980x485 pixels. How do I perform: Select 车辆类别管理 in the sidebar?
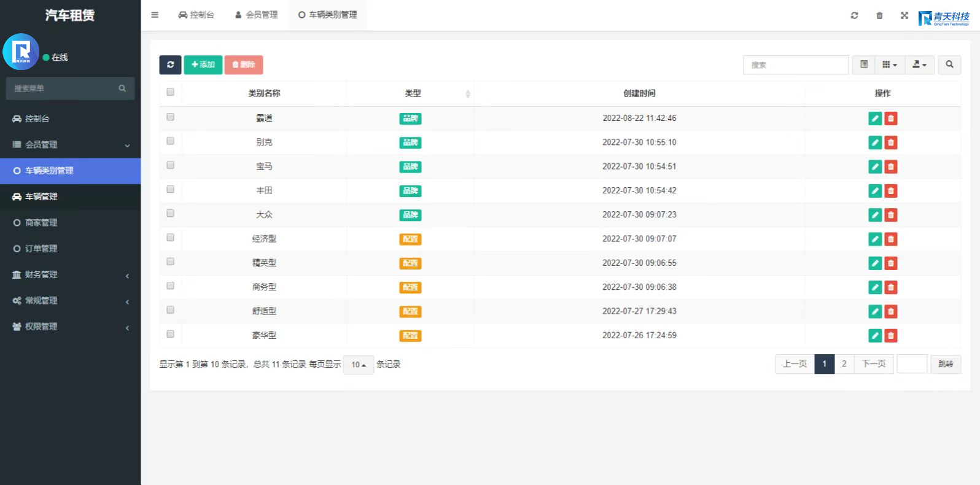point(70,171)
